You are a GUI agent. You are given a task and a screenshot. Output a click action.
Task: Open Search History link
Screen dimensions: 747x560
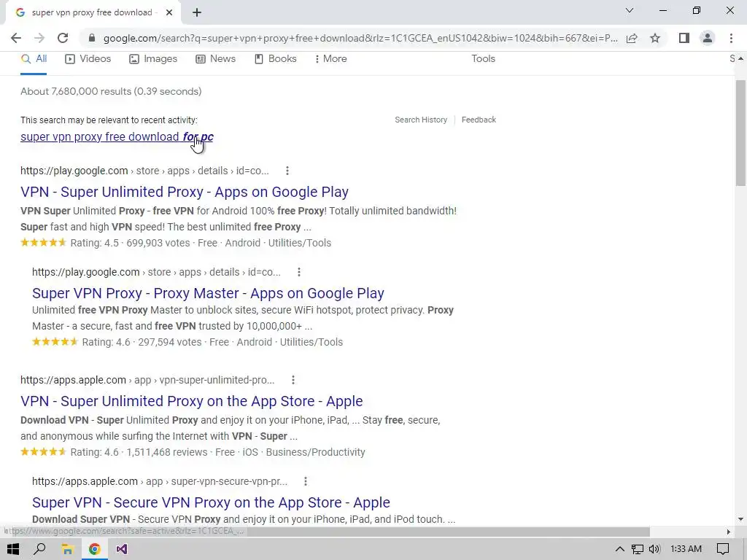[x=421, y=120]
